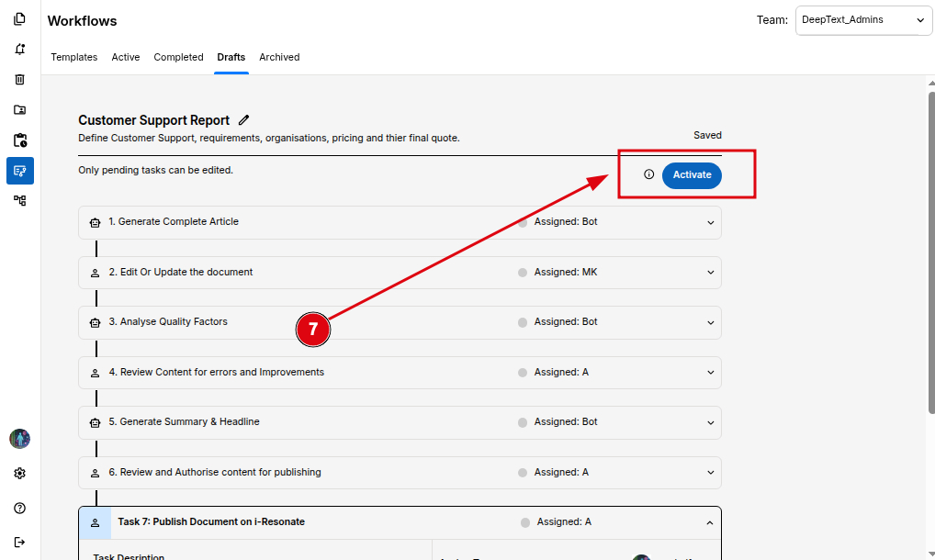
Task: Click the user profile avatar
Action: pos(20,439)
